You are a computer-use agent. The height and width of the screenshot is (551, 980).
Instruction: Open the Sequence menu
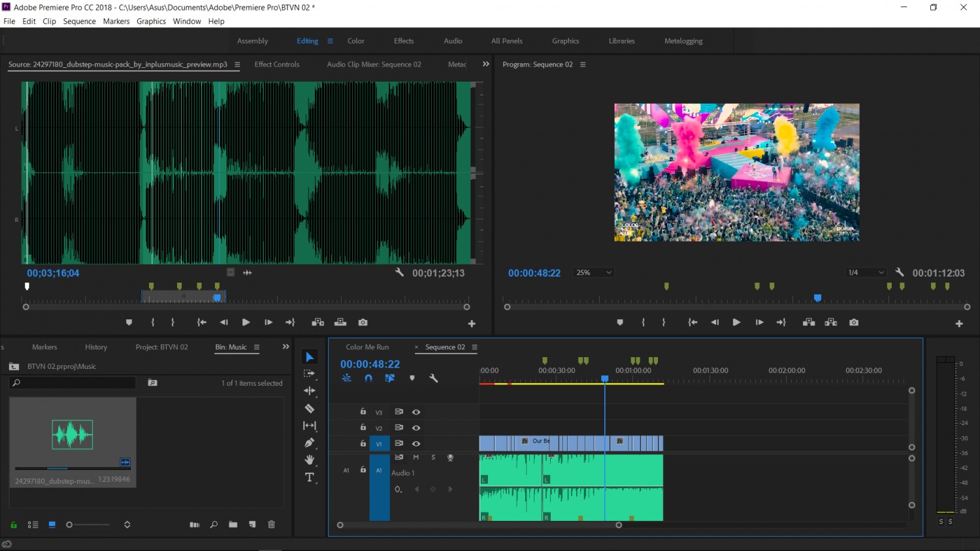80,22
